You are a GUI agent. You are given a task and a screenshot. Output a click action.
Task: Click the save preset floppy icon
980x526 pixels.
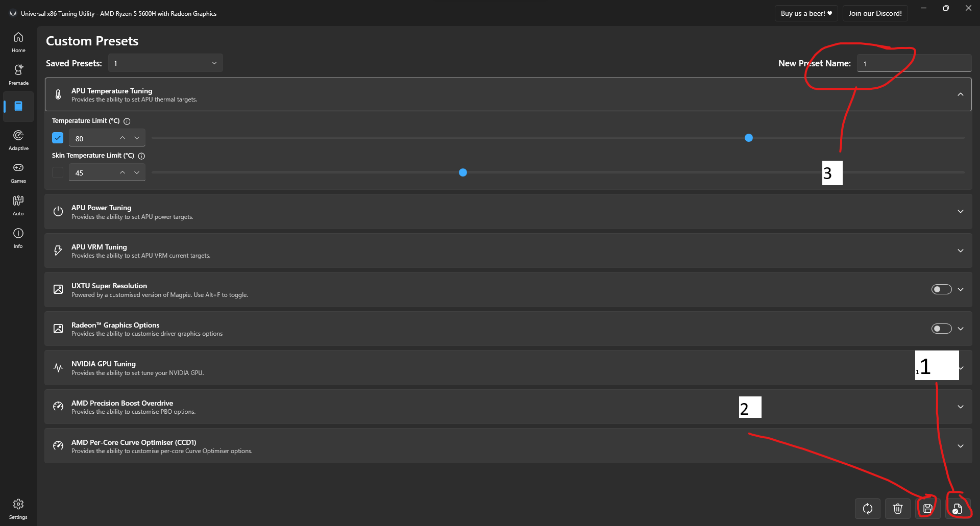pos(927,508)
